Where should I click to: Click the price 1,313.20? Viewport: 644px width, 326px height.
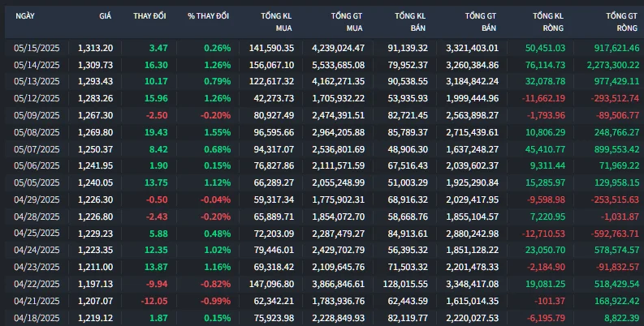click(x=95, y=48)
